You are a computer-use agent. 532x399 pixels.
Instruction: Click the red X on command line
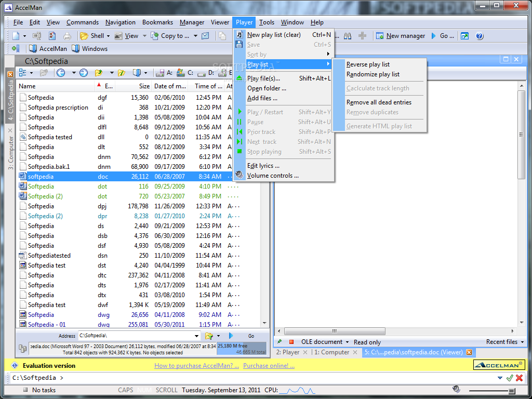(519, 378)
